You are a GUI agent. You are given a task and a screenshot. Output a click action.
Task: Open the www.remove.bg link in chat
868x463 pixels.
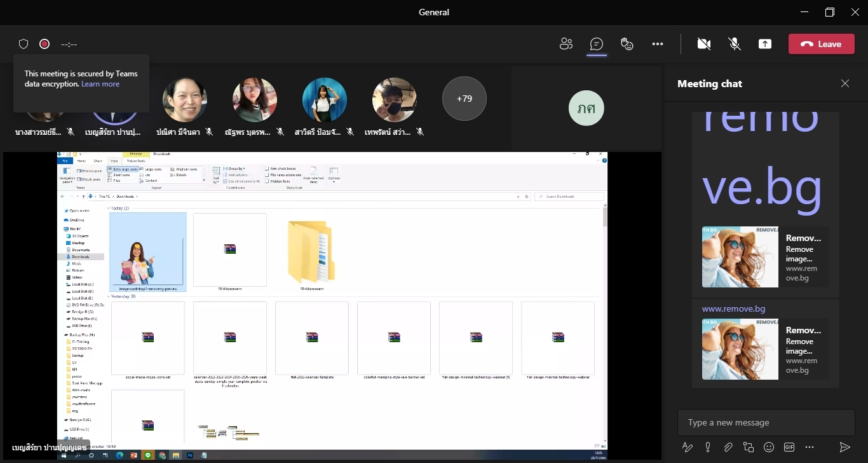click(x=733, y=308)
